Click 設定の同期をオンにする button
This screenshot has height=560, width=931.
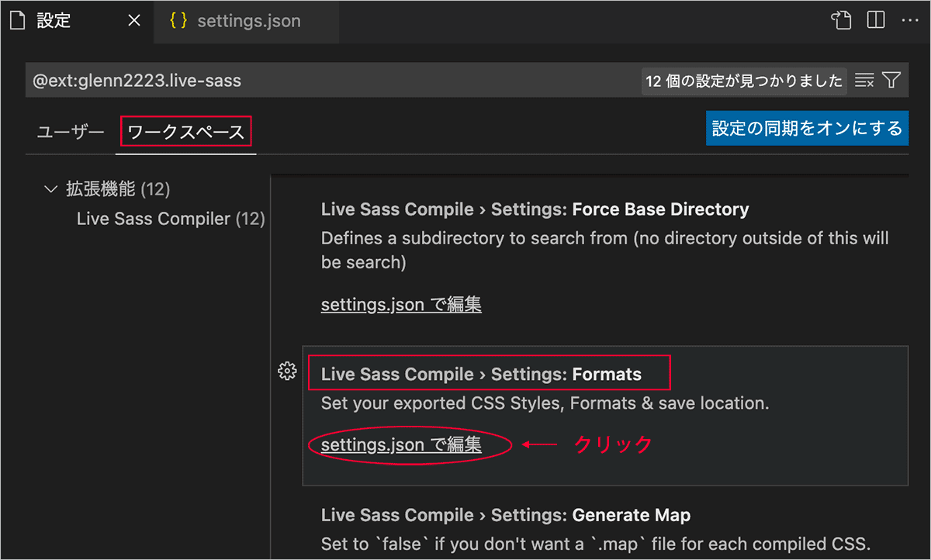coord(807,128)
